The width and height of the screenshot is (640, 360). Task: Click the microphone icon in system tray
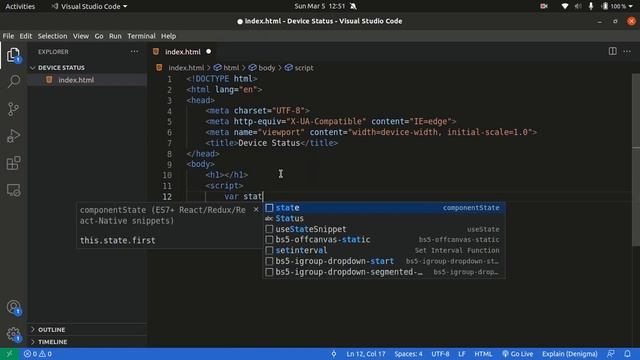pos(591,6)
